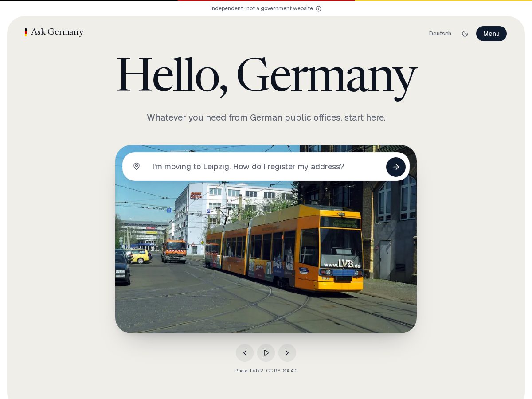
Task: Play the photo slideshow
Action: (266, 353)
